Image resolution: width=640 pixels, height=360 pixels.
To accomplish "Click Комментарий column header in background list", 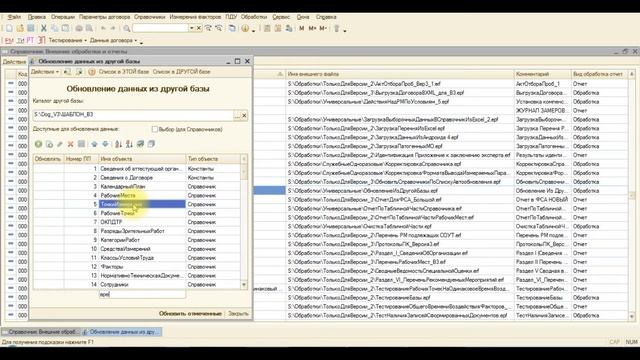I will (542, 74).
